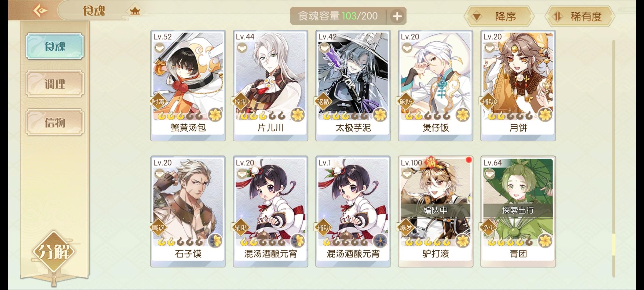Viewport: 644px width, 290px height.
Task: Toggle the 降序 sort order
Action: pos(500,16)
